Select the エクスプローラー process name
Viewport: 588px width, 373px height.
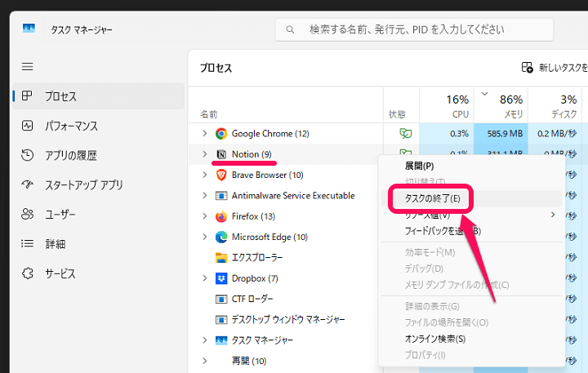257,258
